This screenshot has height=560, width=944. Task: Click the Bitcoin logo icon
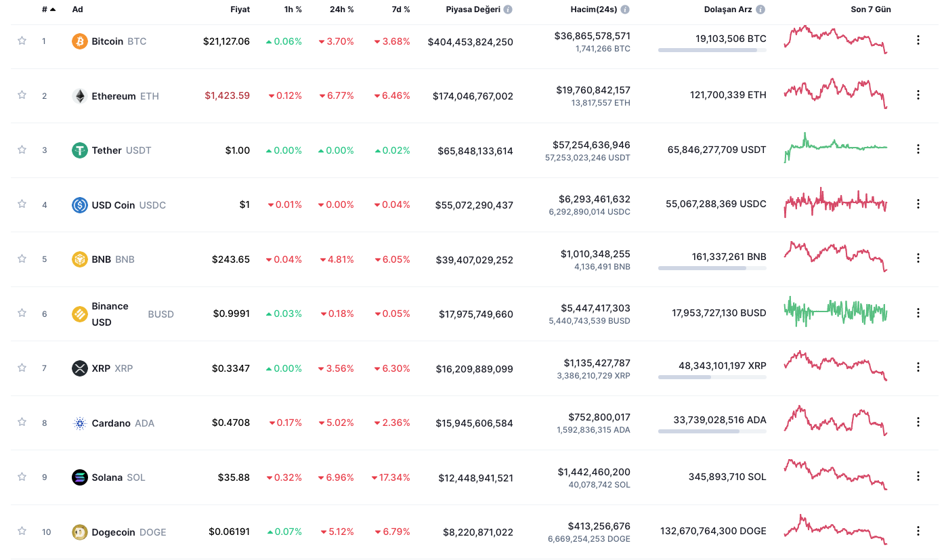coord(80,41)
